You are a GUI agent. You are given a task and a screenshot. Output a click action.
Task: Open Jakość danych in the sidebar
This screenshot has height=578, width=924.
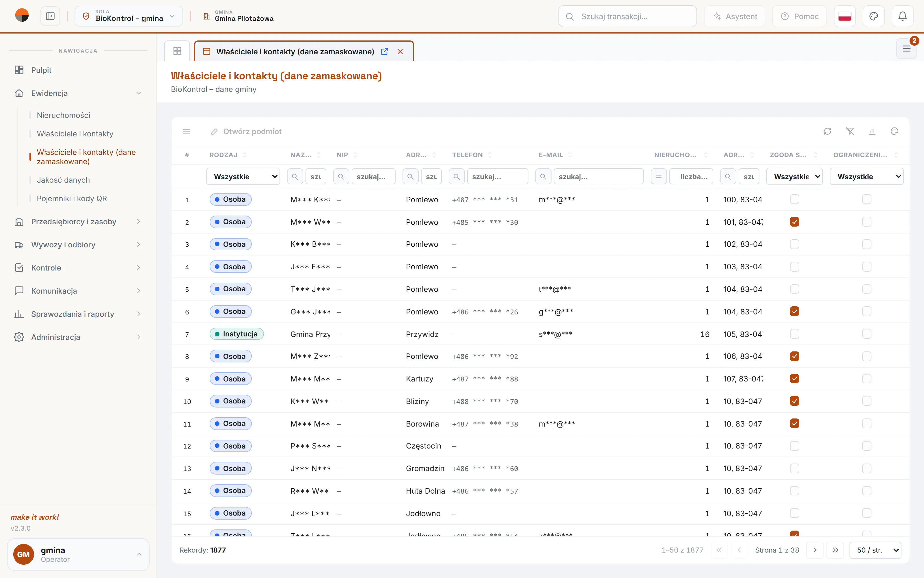pos(64,180)
